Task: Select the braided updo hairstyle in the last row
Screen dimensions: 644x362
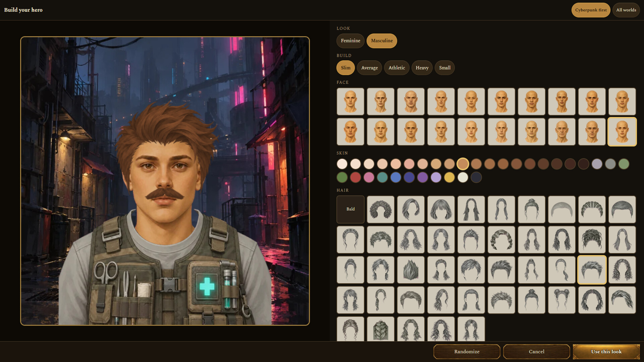Action: click(x=351, y=329)
